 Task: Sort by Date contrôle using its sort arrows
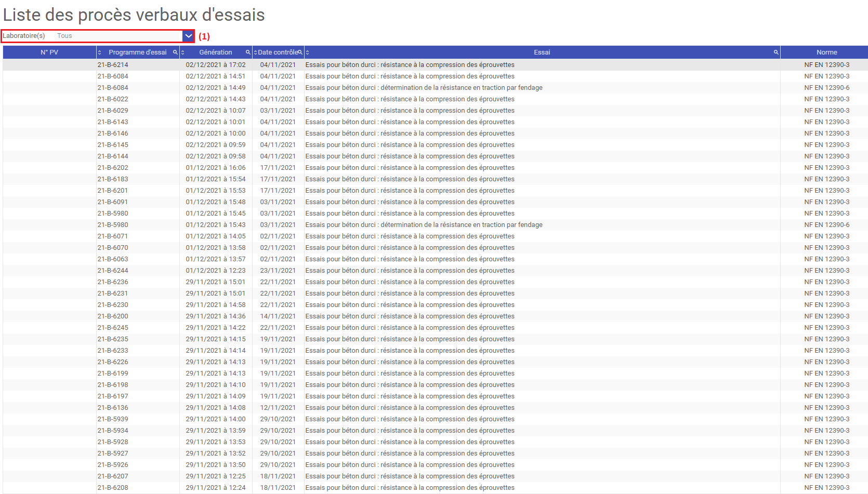pyautogui.click(x=255, y=52)
